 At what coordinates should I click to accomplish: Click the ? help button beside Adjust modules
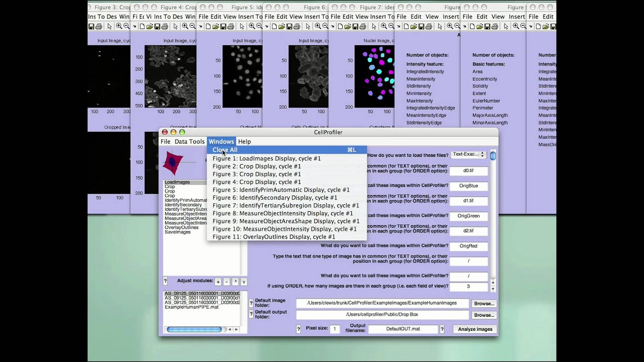(165, 281)
